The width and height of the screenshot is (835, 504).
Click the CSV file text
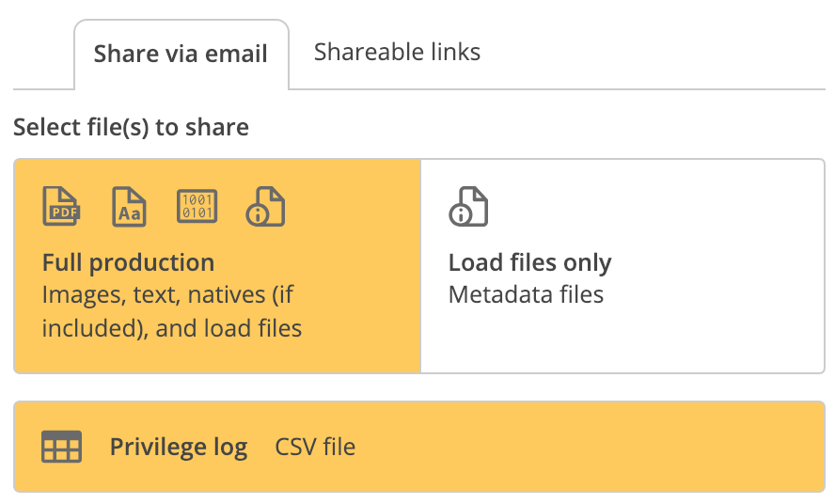click(x=315, y=447)
